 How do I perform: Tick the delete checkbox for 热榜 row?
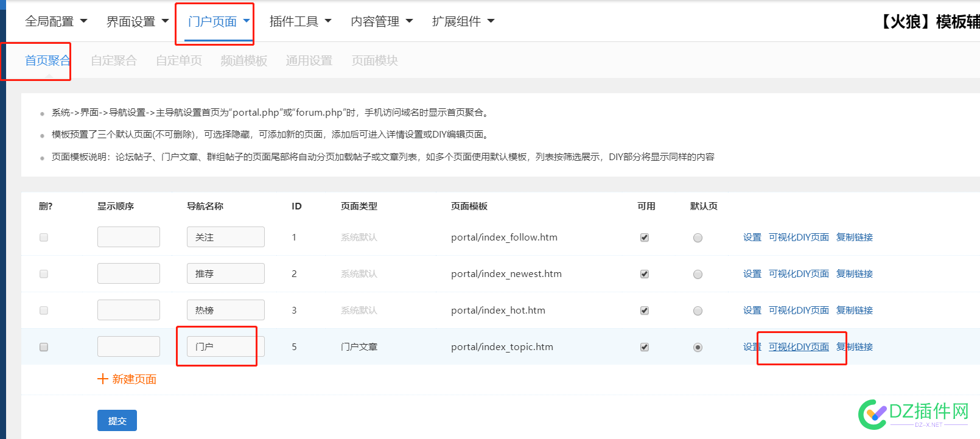(44, 311)
